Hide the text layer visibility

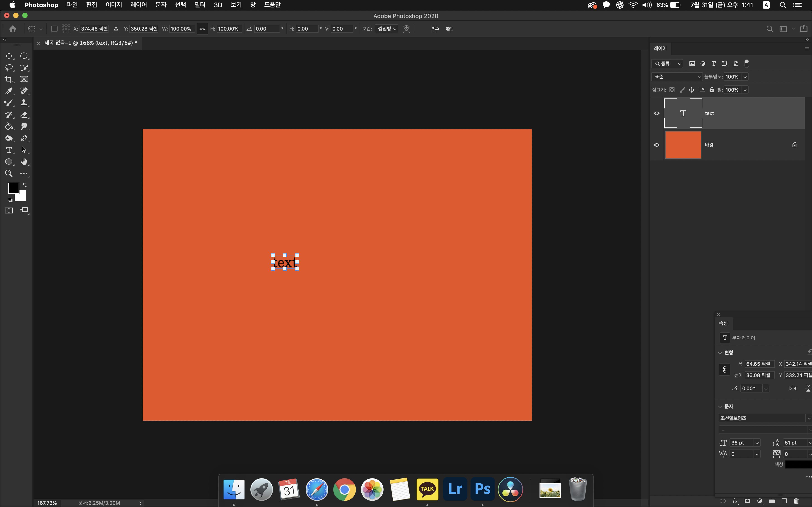pos(657,113)
